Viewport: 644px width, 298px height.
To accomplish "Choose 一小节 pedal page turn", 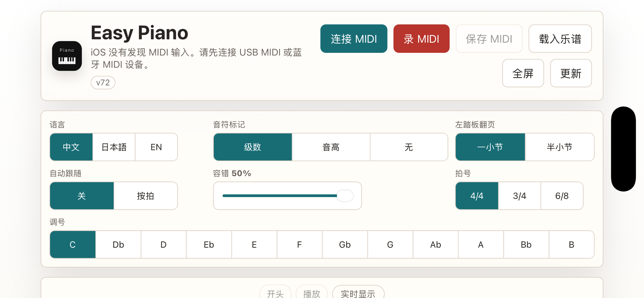I will click(490, 147).
